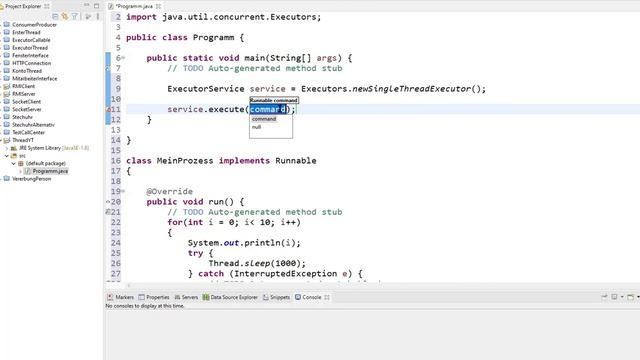The height and width of the screenshot is (360, 640).
Task: Collapse the src folder node
Action: 7,156
